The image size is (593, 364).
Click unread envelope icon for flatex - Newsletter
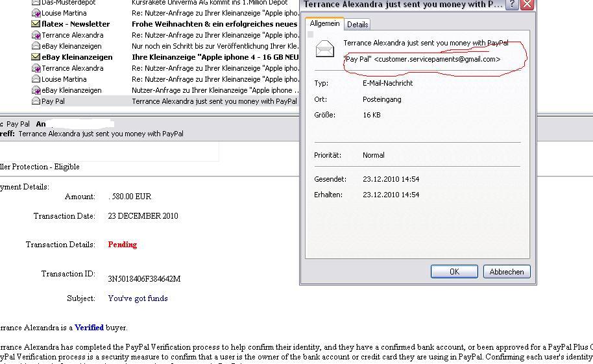click(36, 24)
